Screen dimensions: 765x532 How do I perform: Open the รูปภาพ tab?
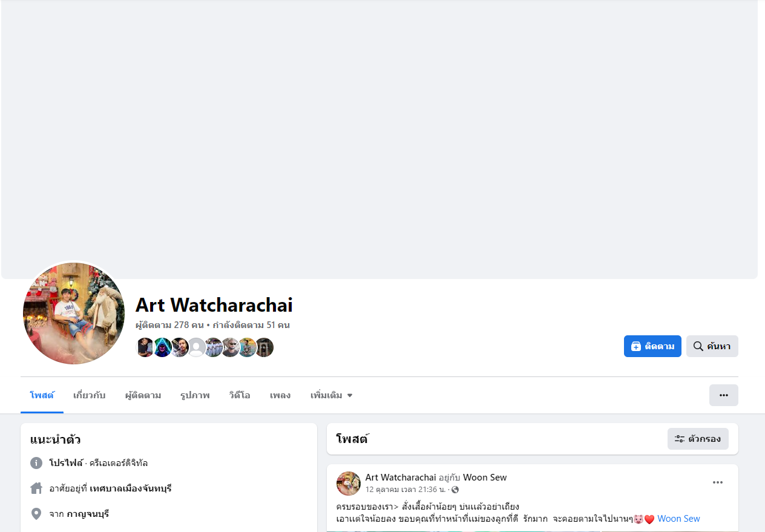pos(195,395)
